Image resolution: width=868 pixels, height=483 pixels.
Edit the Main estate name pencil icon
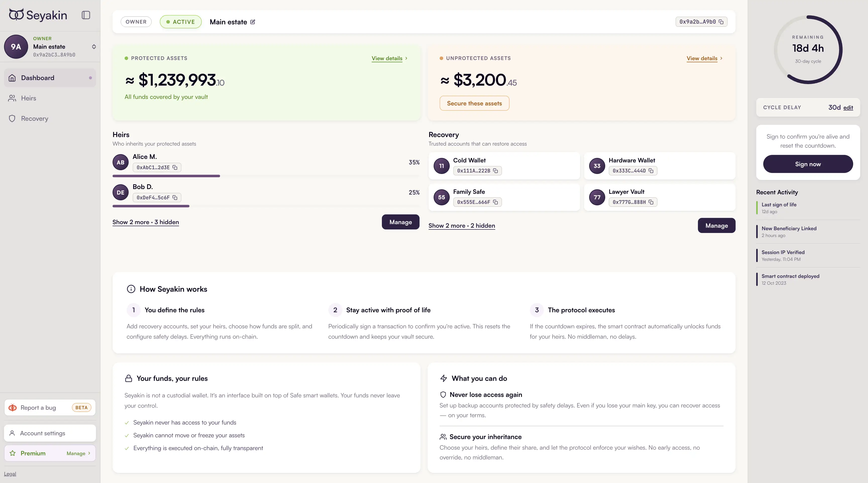(x=253, y=22)
